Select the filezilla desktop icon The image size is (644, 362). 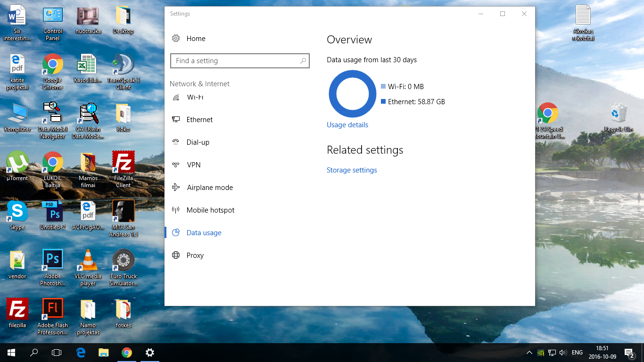tap(17, 313)
